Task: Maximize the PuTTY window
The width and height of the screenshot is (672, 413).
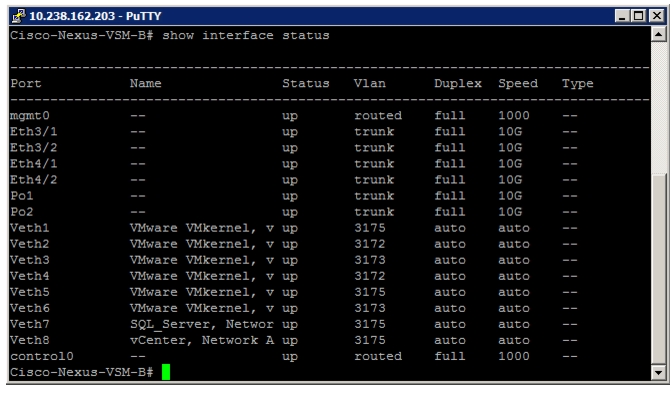Action: coord(638,16)
